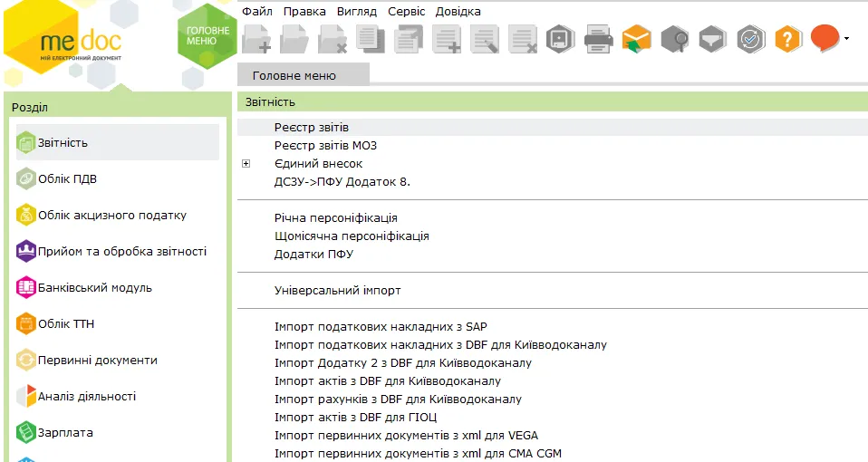The image size is (868, 462).
Task: Open Універсальний імпорт
Action: (338, 291)
